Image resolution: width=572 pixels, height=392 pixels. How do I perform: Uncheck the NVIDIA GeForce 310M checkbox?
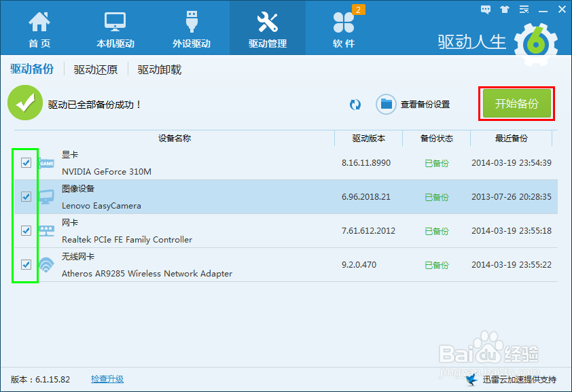26,162
